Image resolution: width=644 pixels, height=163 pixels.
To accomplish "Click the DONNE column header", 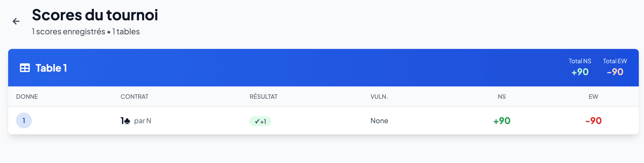I will (27, 97).
